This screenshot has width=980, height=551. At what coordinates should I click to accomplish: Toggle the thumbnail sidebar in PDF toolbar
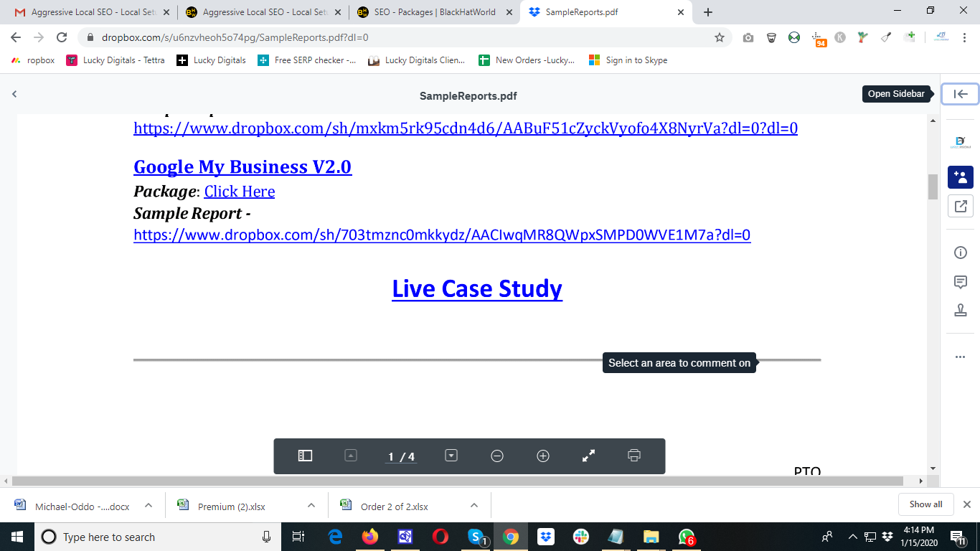tap(305, 456)
